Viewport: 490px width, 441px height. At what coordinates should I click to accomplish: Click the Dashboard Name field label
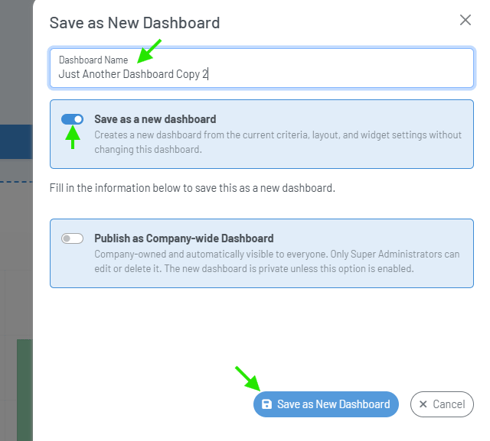point(93,60)
